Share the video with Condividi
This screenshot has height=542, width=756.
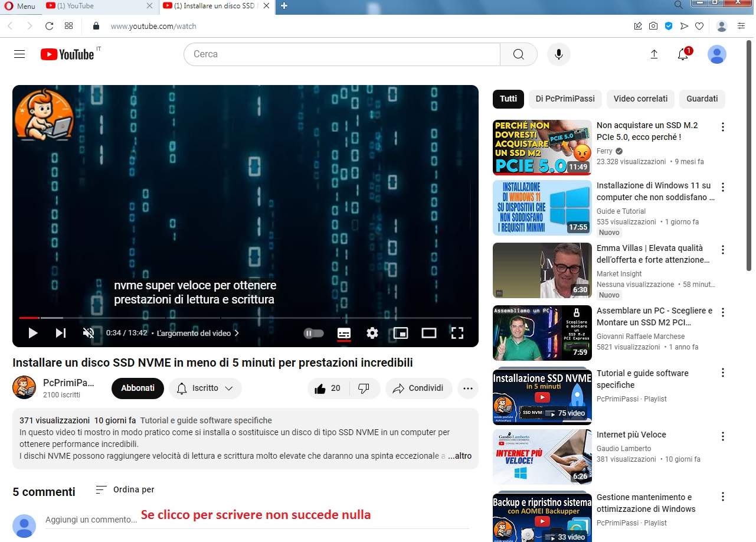[418, 388]
